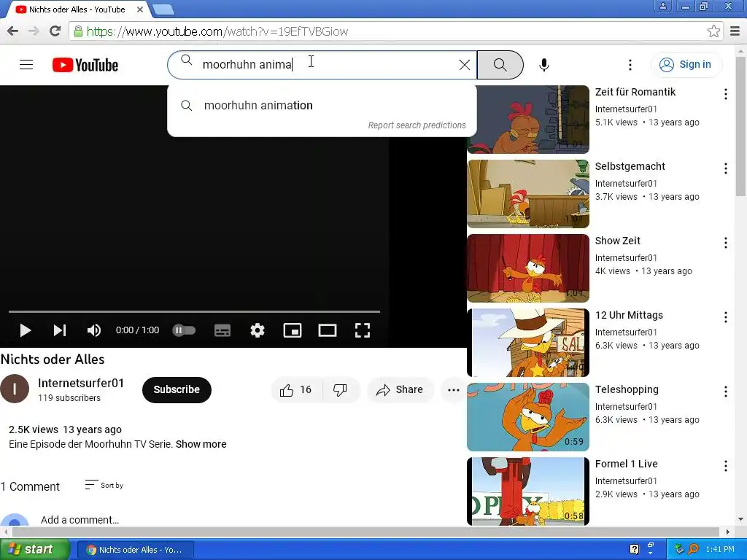Screen dimensions: 747x560
Task: Enter full screen mode
Action: click(363, 330)
